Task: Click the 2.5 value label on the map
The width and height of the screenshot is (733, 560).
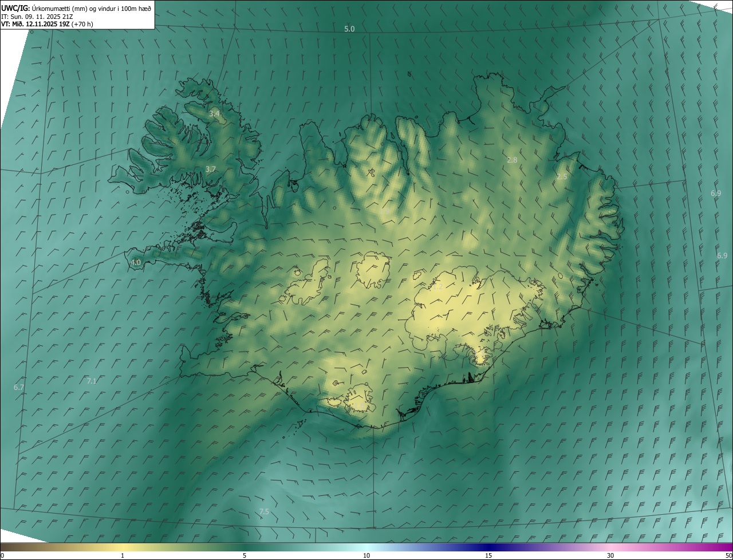Action: point(562,177)
